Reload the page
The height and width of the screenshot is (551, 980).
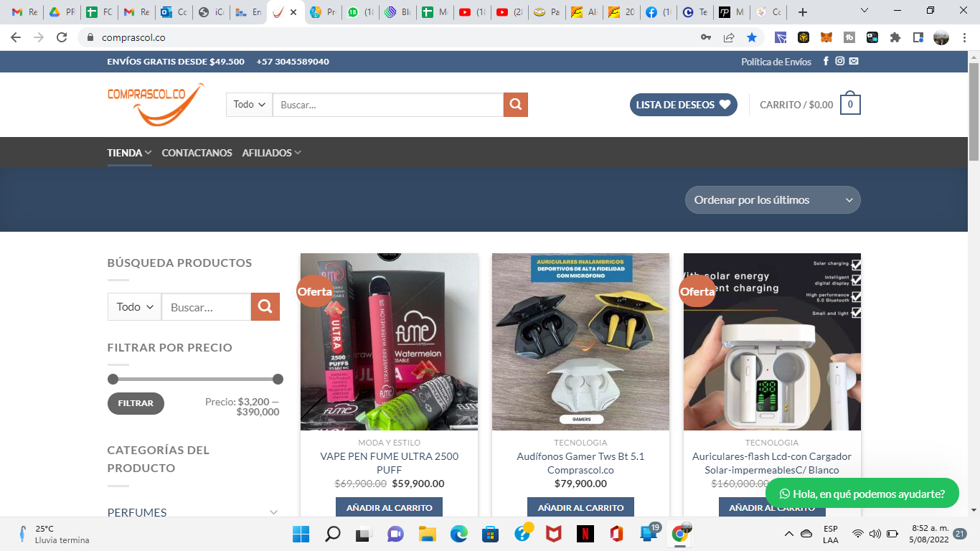62,37
